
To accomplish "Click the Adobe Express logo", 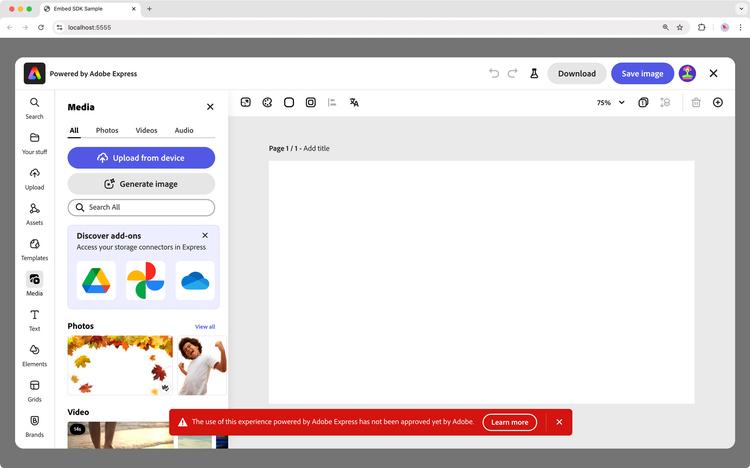I will tap(34, 73).
